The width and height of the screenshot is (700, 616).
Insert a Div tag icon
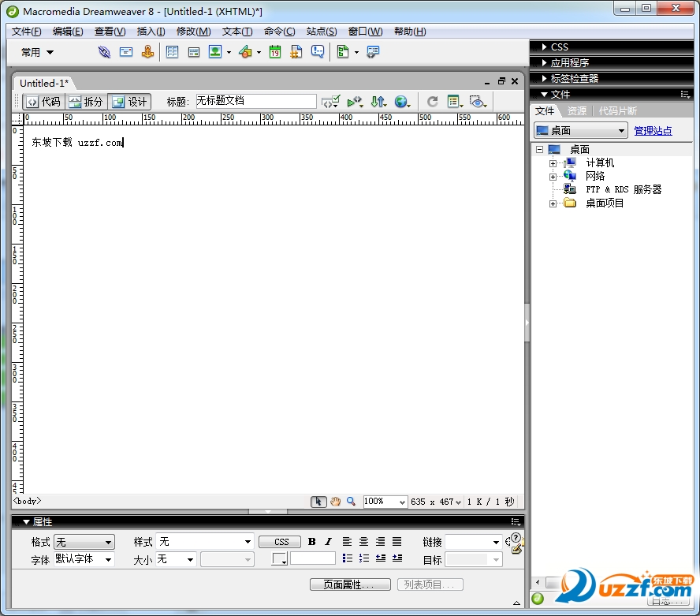coord(194,52)
